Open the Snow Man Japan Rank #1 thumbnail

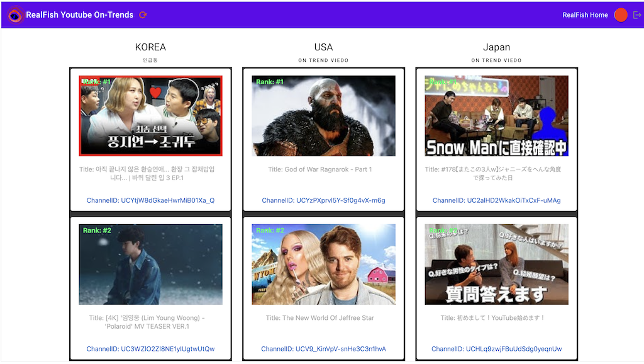tap(497, 116)
